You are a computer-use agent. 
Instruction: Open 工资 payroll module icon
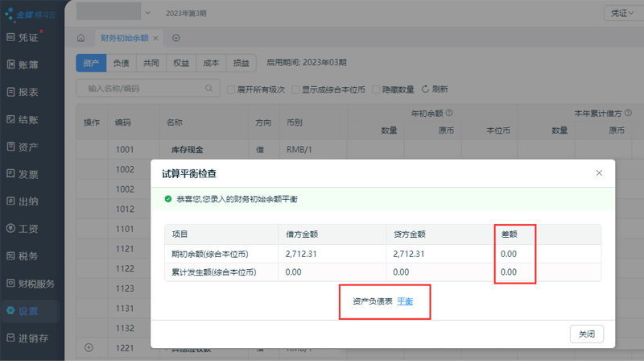[11, 229]
